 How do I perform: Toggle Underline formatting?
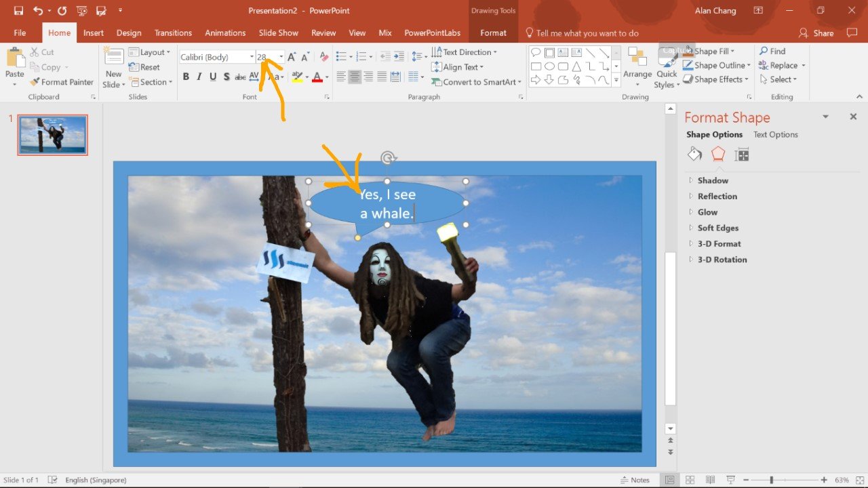click(x=213, y=77)
